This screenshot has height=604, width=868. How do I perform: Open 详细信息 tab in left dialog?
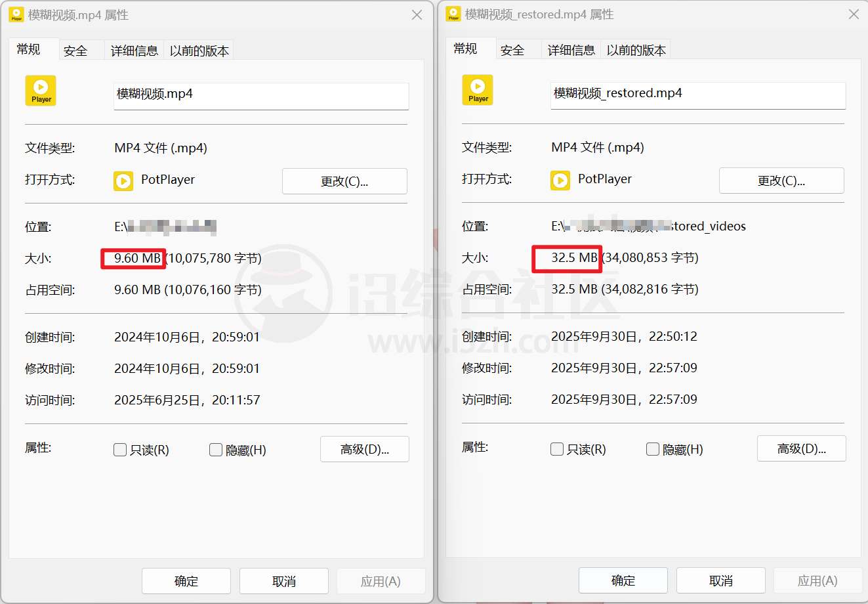pos(134,51)
